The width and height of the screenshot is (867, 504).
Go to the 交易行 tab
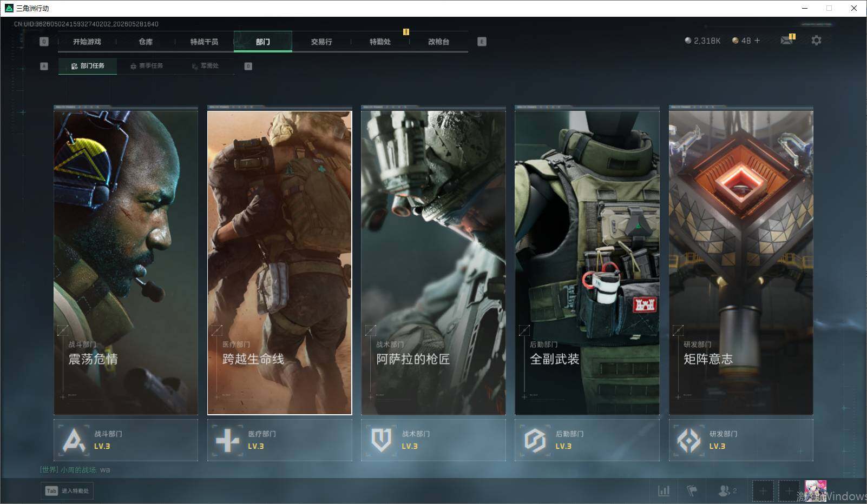click(x=321, y=42)
